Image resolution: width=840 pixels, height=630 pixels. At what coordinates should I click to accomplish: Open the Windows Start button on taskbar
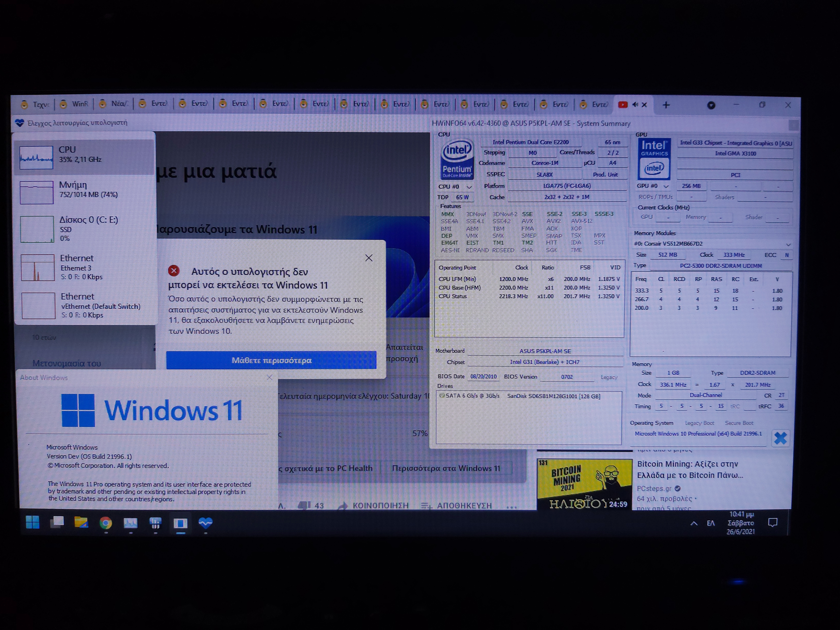pos(33,523)
